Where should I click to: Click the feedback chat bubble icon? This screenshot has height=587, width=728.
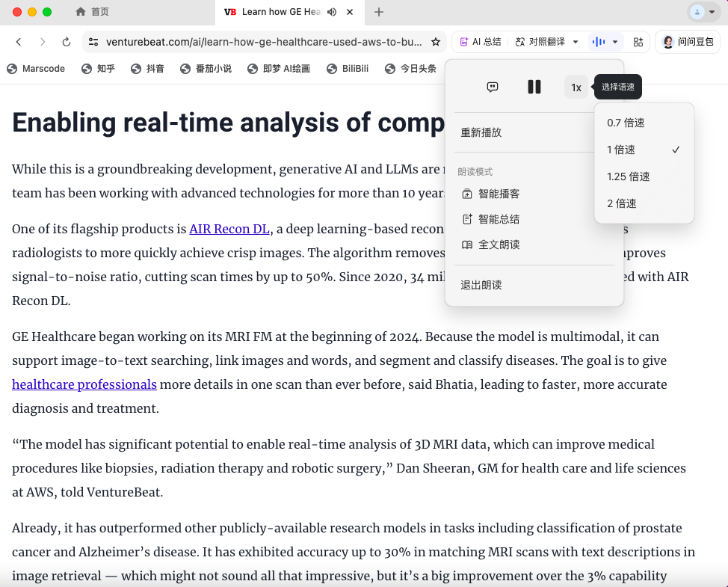(493, 87)
